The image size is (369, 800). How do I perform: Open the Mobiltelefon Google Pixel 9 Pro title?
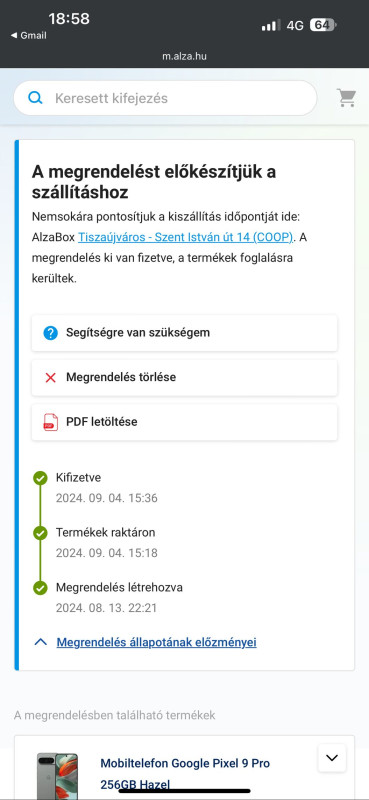[185, 773]
